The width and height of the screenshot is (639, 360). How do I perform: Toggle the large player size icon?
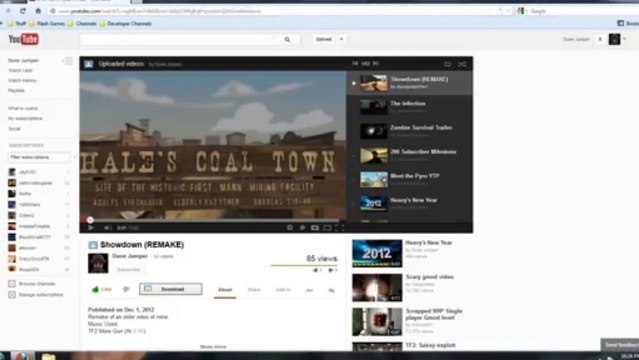[327, 227]
